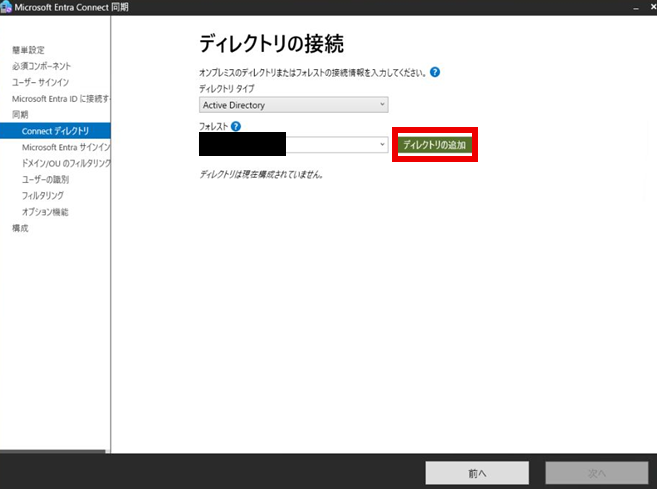The width and height of the screenshot is (657, 489).
Task: Select ユーザーの識別 in the sidebar
Action: (x=45, y=179)
